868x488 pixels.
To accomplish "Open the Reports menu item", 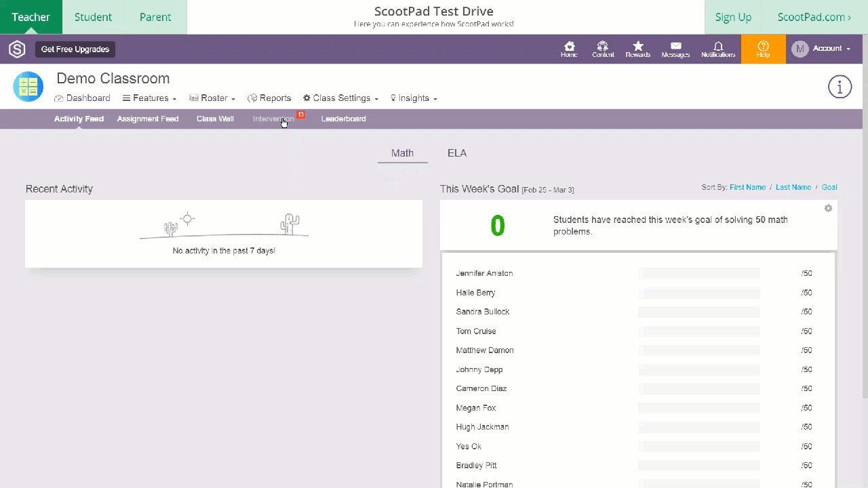I will 269,98.
